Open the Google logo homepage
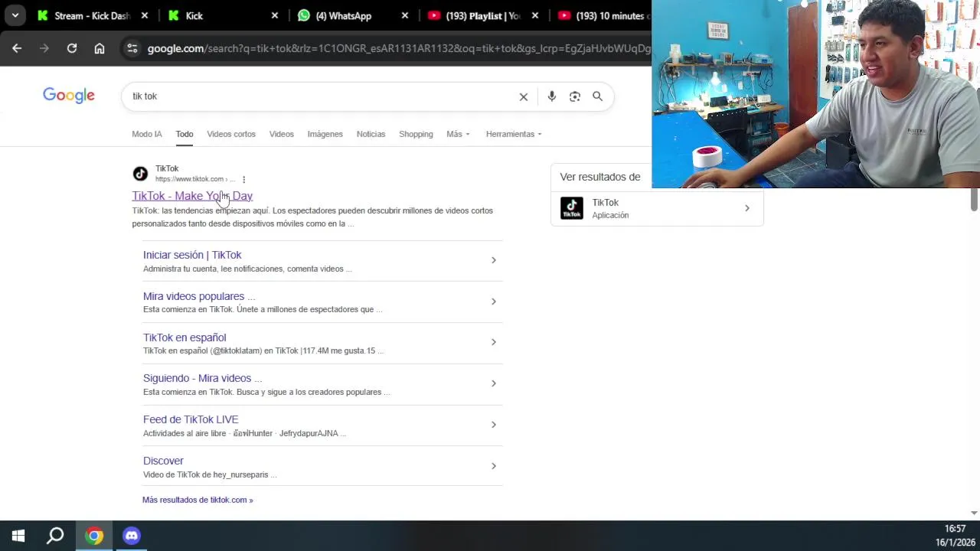The width and height of the screenshot is (980, 551). [x=69, y=96]
